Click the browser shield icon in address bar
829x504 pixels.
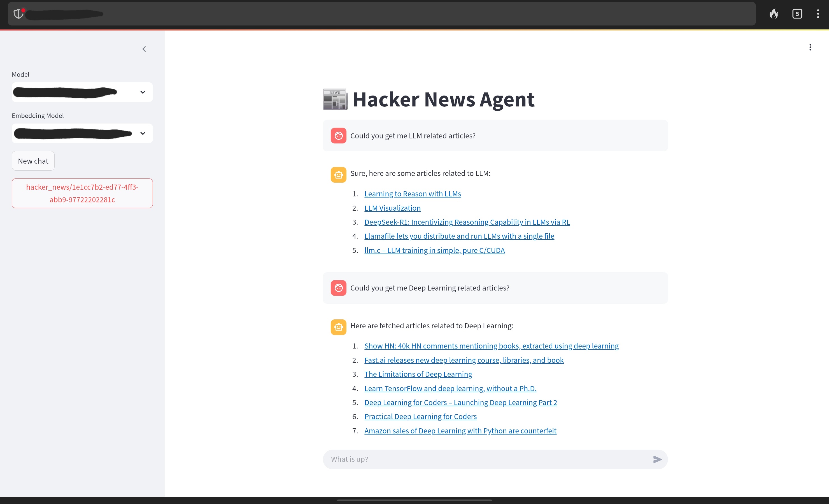(x=18, y=14)
